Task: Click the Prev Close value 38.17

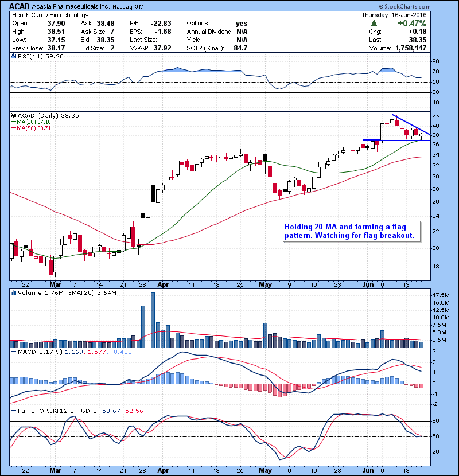Action: click(x=56, y=48)
